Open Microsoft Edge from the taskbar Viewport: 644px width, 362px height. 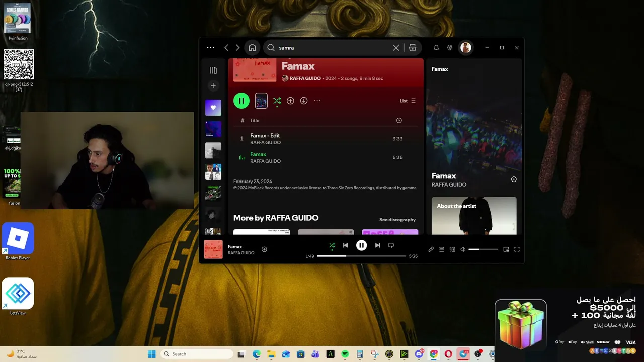pyautogui.click(x=256, y=354)
